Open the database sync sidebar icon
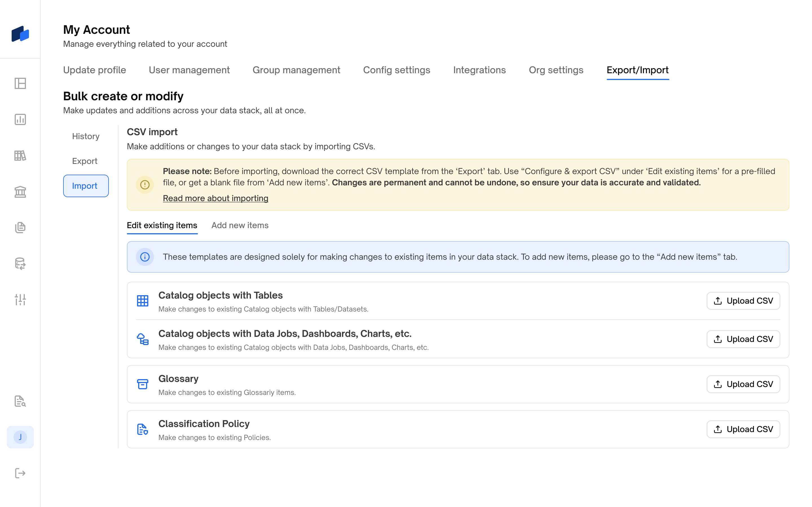Viewport: 812px width, 507px height. point(20,264)
